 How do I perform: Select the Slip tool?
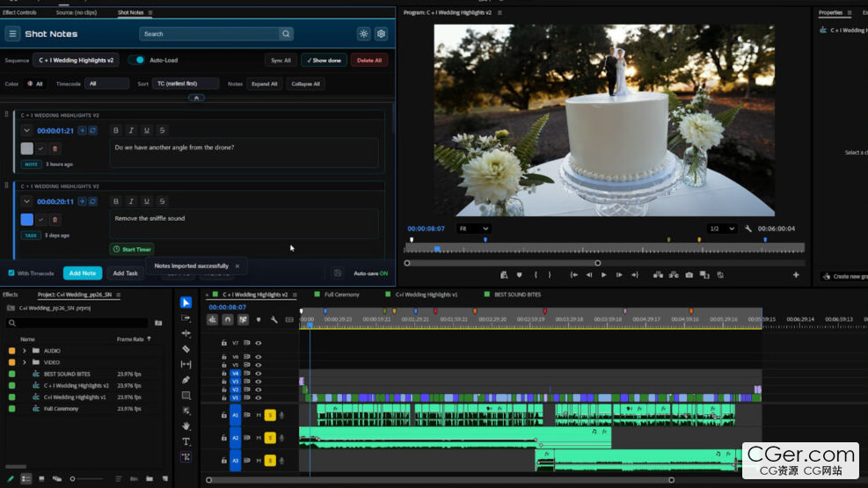pos(186,365)
